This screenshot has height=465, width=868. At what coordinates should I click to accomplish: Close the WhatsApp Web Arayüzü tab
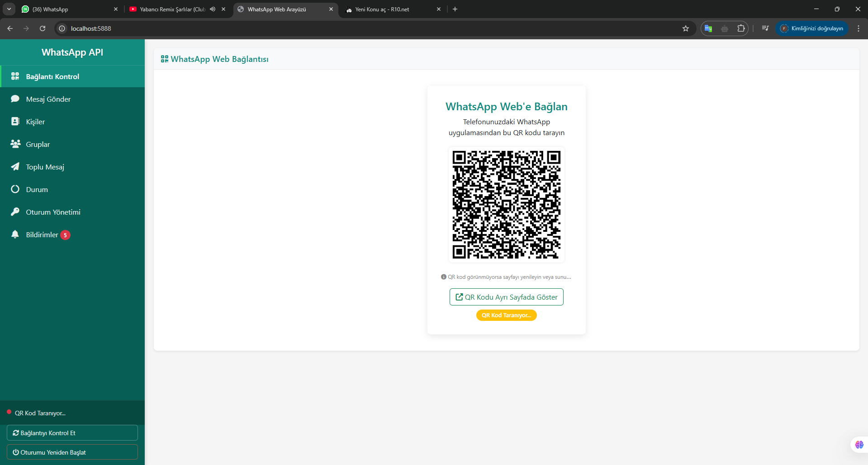pos(331,9)
